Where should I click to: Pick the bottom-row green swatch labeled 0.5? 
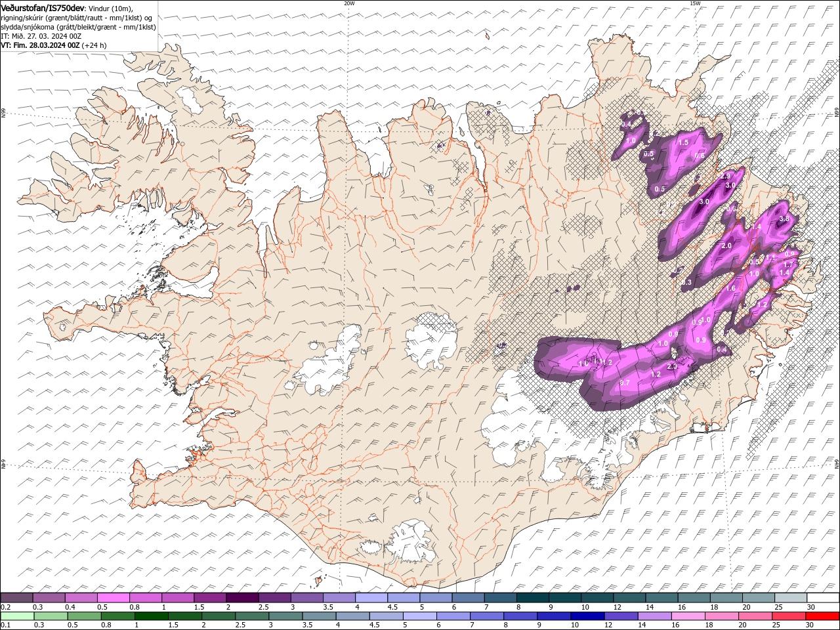click(x=84, y=616)
